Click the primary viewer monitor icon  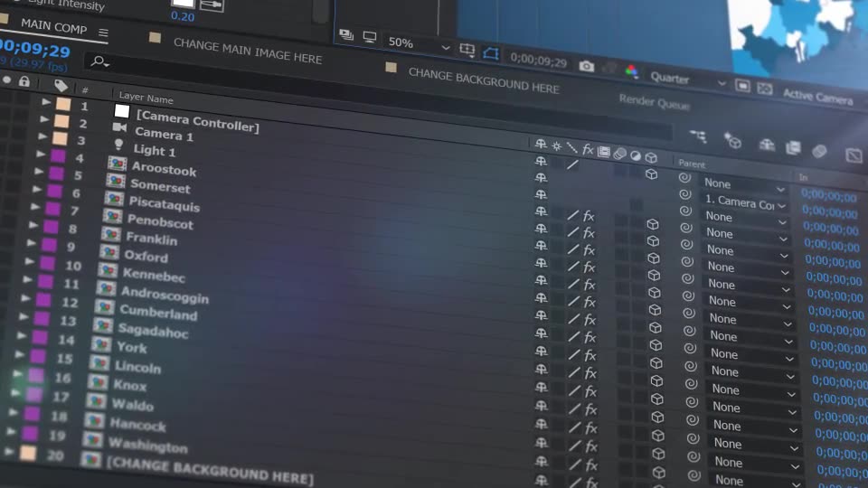click(x=369, y=38)
